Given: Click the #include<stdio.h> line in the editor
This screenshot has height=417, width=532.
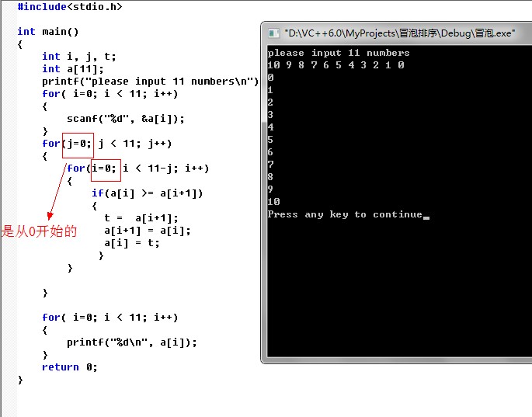Looking at the screenshot, I should click(x=70, y=6).
